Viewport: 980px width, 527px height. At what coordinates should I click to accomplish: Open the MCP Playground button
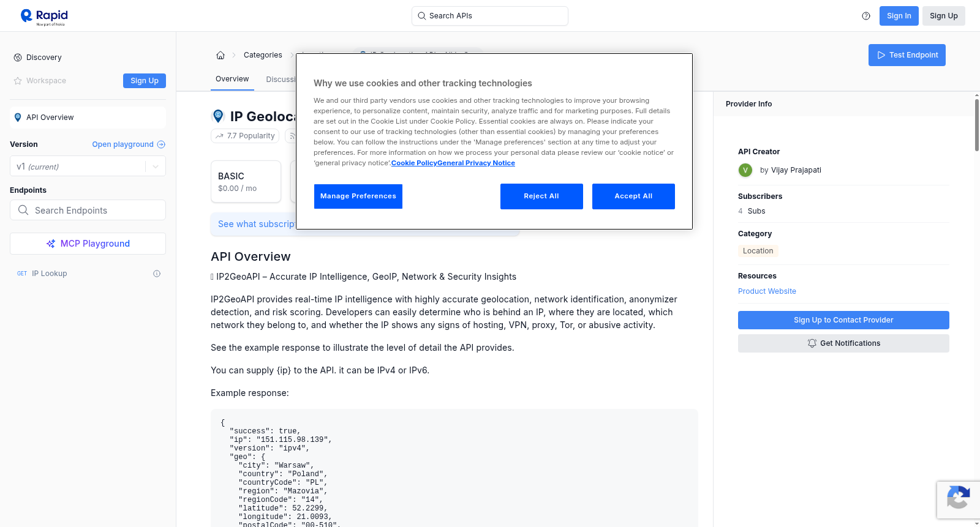click(x=88, y=244)
